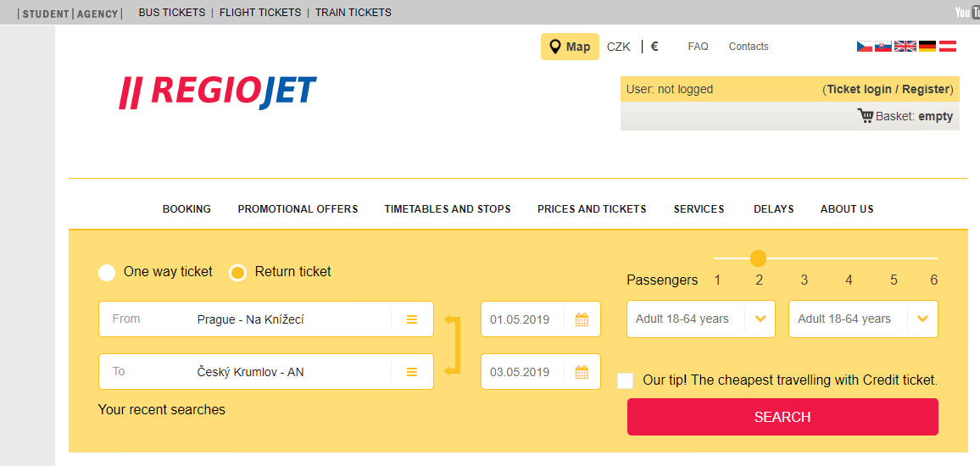Click the Ticket login link
The height and width of the screenshot is (466, 980).
tap(859, 89)
